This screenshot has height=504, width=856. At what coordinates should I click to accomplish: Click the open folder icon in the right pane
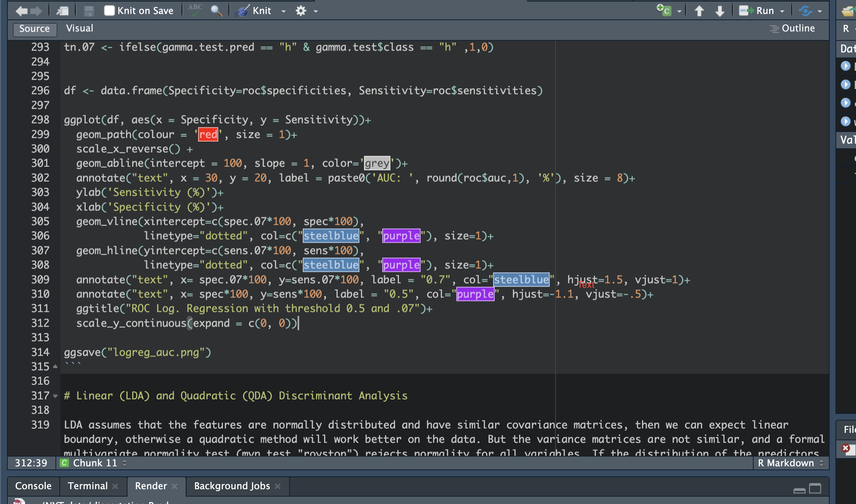pyautogui.click(x=848, y=12)
